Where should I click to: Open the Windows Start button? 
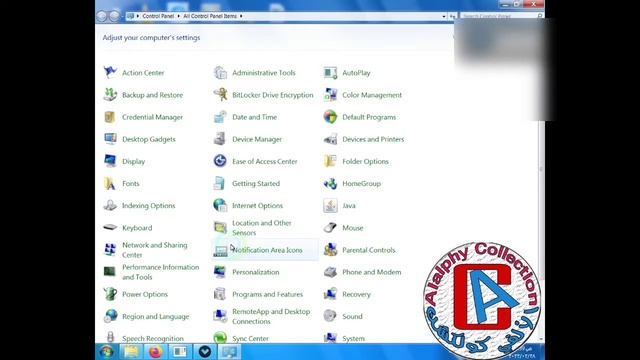click(x=107, y=352)
